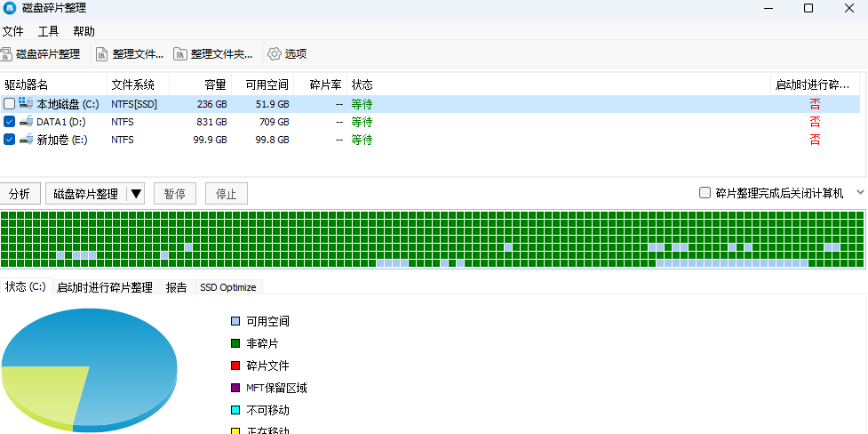Viewport: 868px width, 434px height.
Task: Click the 启动时进行碎... column header
Action: [x=815, y=84]
